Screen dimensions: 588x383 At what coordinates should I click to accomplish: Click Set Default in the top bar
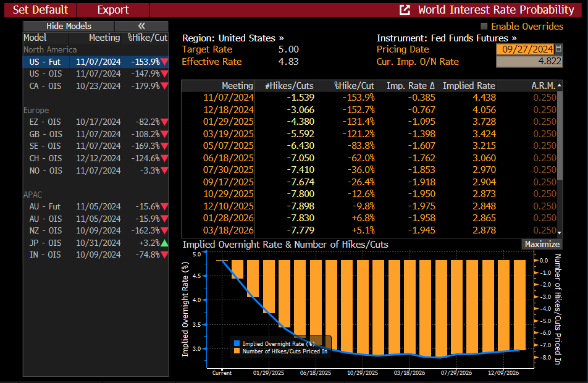click(40, 10)
